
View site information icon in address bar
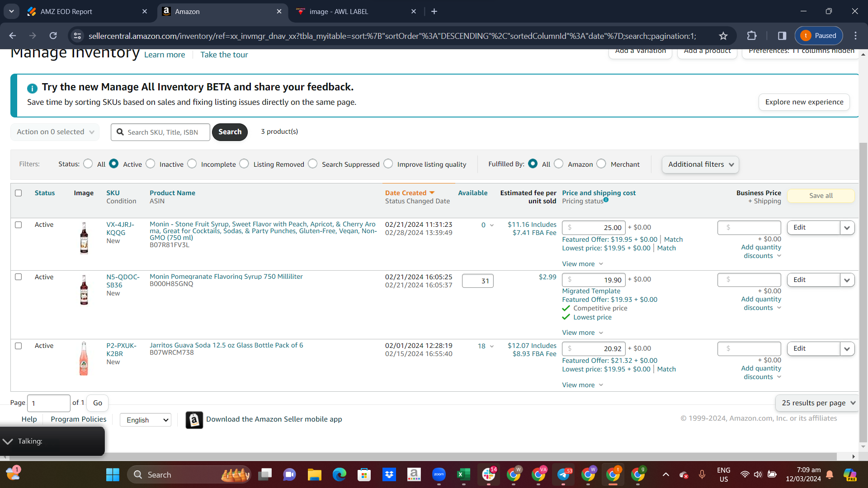click(77, 36)
